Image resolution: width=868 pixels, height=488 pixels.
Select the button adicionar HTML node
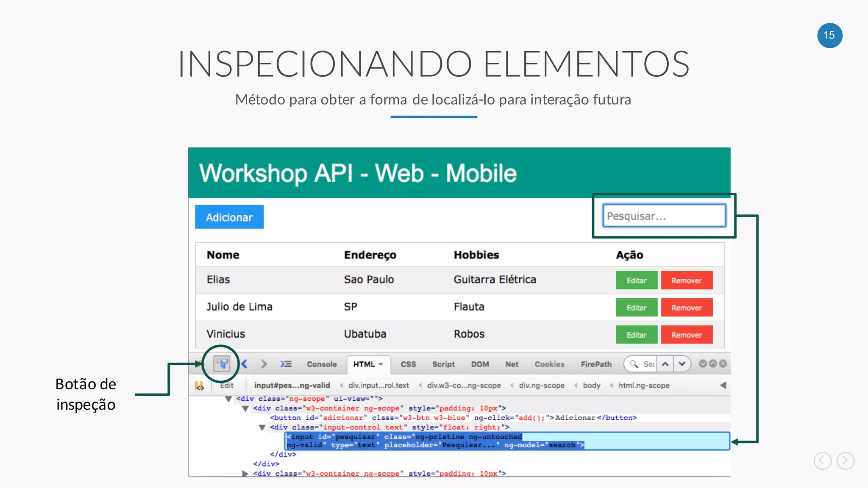[453, 418]
